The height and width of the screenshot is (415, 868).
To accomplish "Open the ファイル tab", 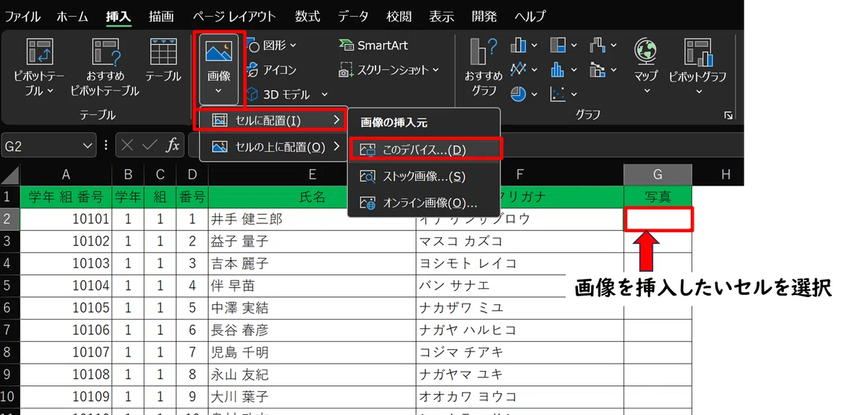I will click(x=23, y=17).
